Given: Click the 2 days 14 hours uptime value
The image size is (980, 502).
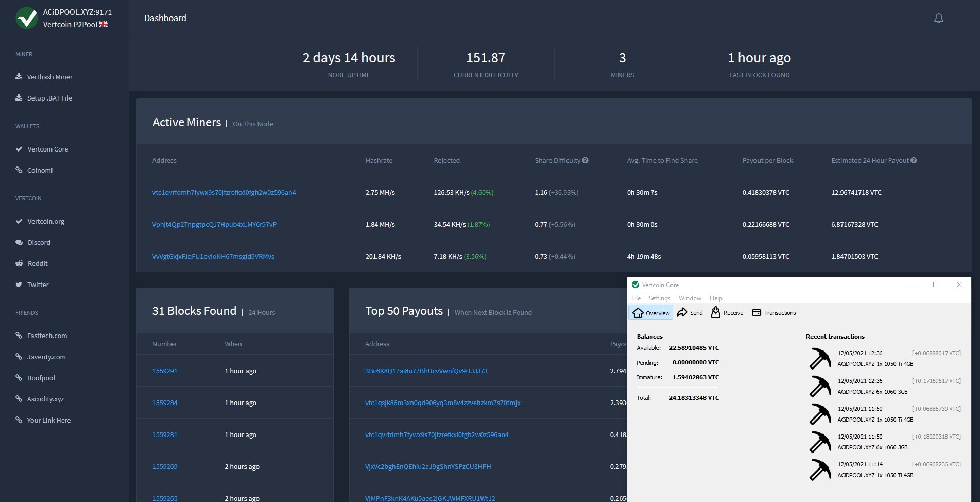Looking at the screenshot, I should click(x=349, y=58).
